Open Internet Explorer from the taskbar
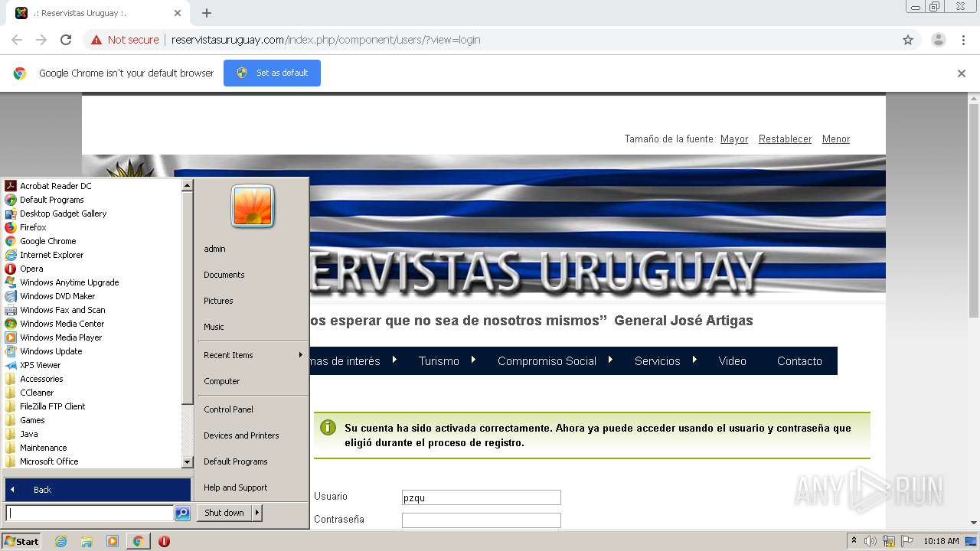The height and width of the screenshot is (551, 980). (x=60, y=541)
